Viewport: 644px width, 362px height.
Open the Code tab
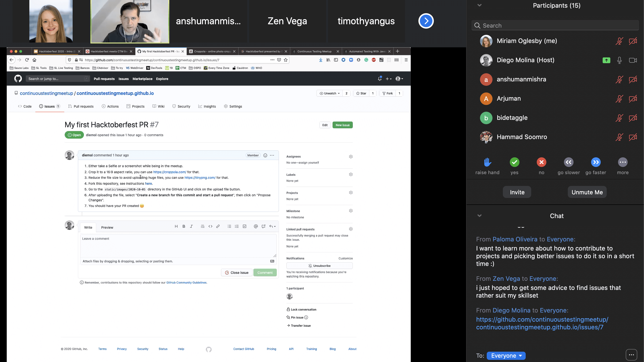(x=25, y=106)
